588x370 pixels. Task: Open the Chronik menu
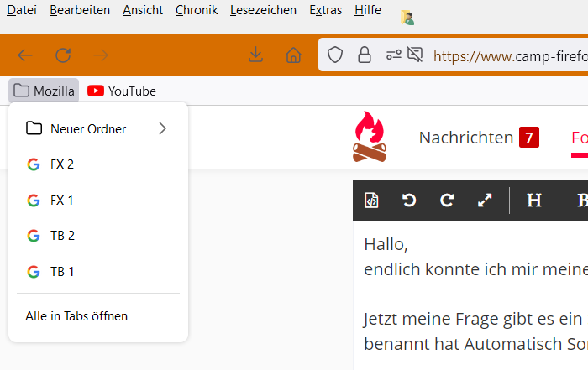coord(197,10)
